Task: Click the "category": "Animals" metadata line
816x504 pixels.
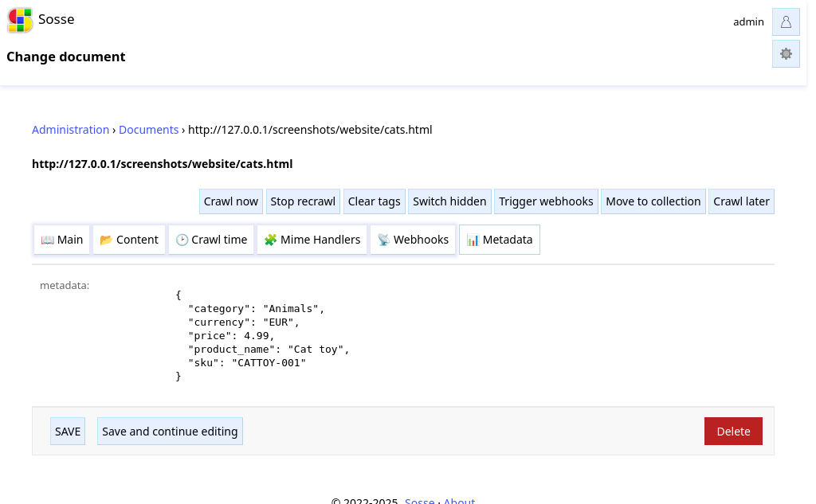Action: coord(256,308)
